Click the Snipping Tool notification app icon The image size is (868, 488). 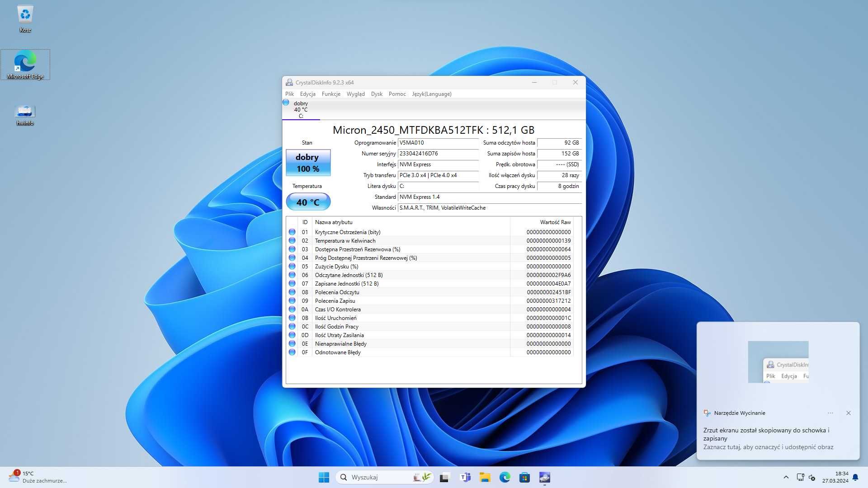click(x=707, y=413)
